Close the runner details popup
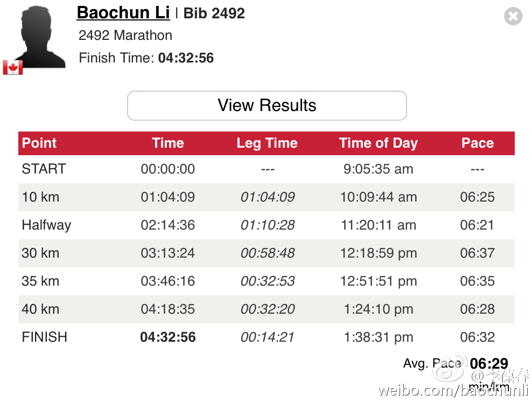This screenshot has height=401, width=532. 513,16
